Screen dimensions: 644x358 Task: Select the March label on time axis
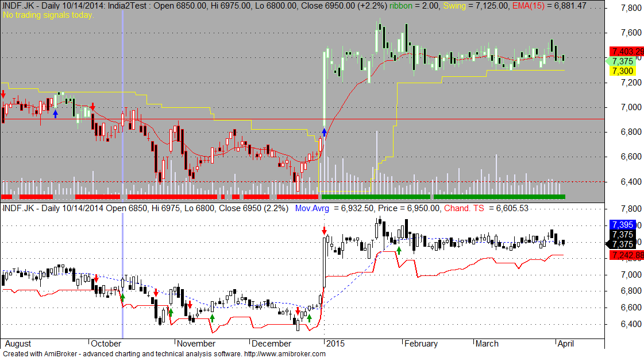pyautogui.click(x=487, y=344)
